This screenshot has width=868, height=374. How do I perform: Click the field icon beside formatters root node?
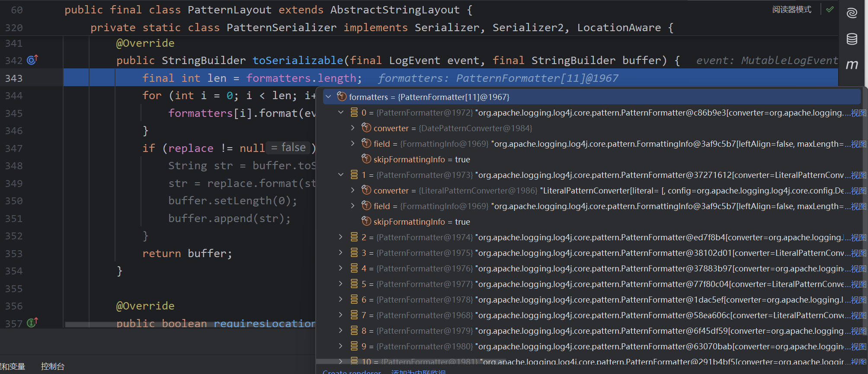(342, 97)
